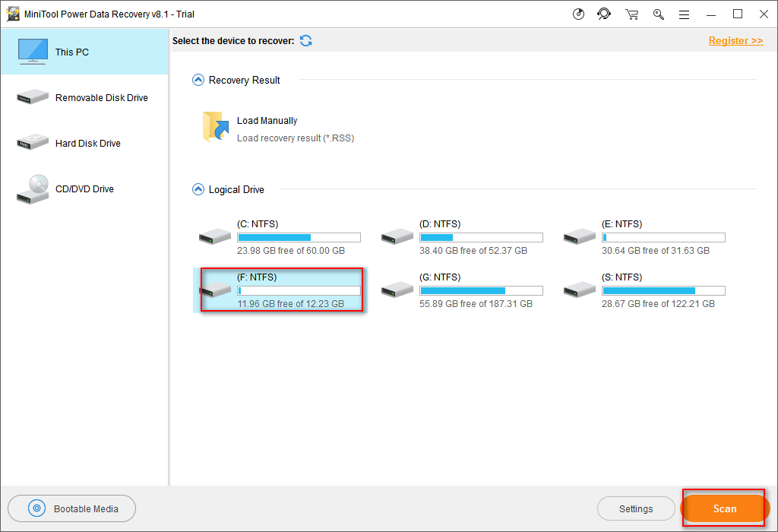The height and width of the screenshot is (532, 778).
Task: Click the (S: NTFS) label
Action: pyautogui.click(x=621, y=277)
